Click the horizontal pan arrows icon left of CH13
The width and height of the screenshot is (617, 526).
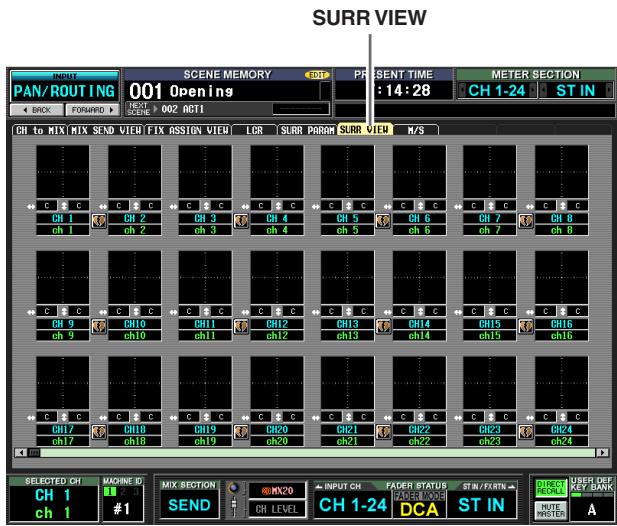click(x=316, y=312)
